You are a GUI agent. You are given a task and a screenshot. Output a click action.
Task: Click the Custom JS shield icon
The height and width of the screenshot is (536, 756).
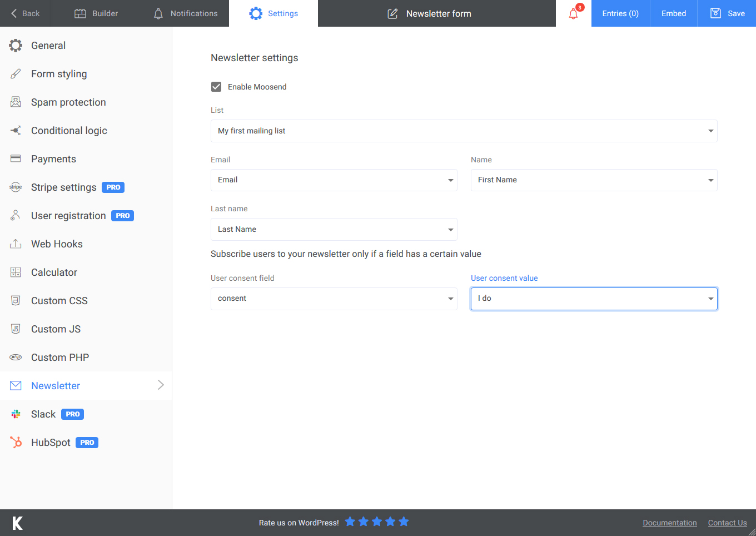(16, 329)
